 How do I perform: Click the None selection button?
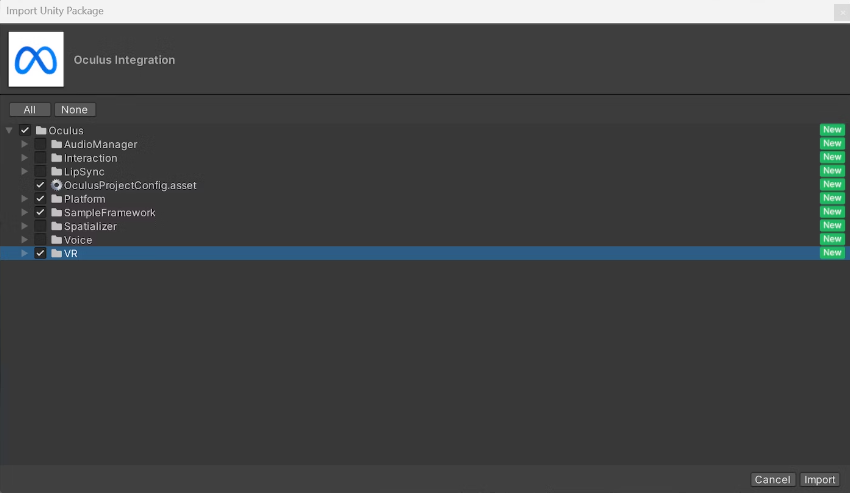pyautogui.click(x=74, y=110)
